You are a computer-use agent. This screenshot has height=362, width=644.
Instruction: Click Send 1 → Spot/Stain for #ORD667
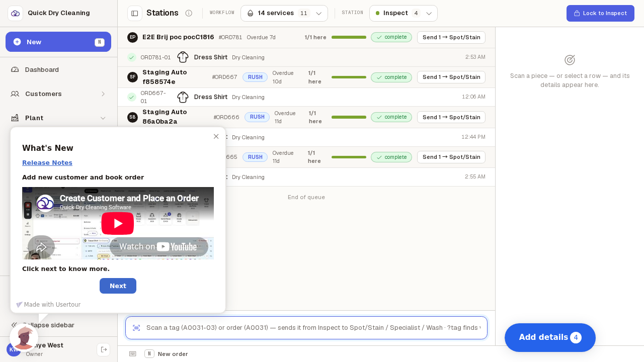(451, 77)
